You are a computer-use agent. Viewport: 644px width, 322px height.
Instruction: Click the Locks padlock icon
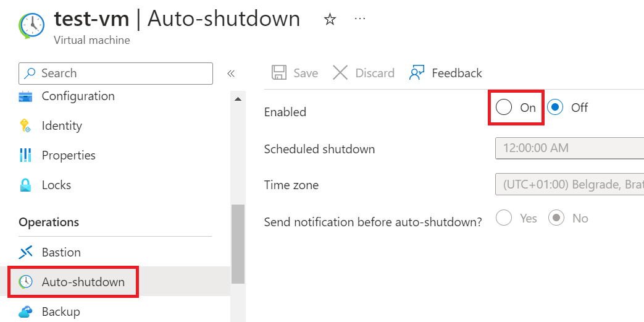click(x=25, y=185)
